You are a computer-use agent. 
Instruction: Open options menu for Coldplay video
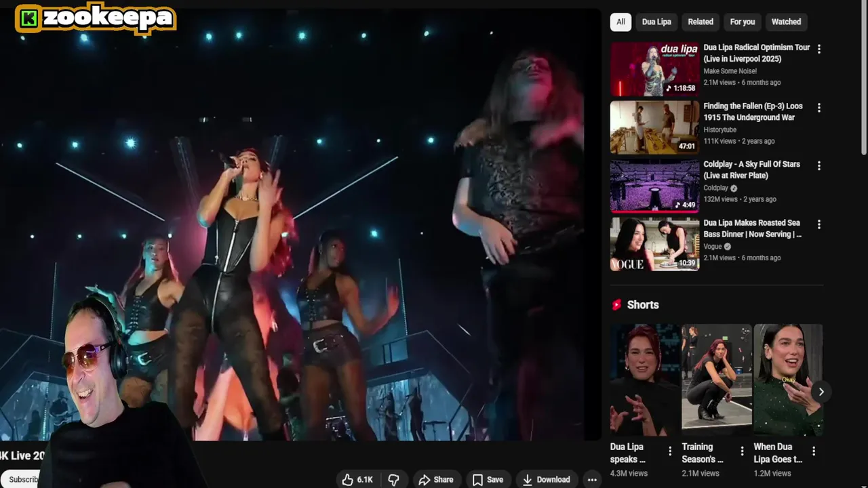coord(818,165)
